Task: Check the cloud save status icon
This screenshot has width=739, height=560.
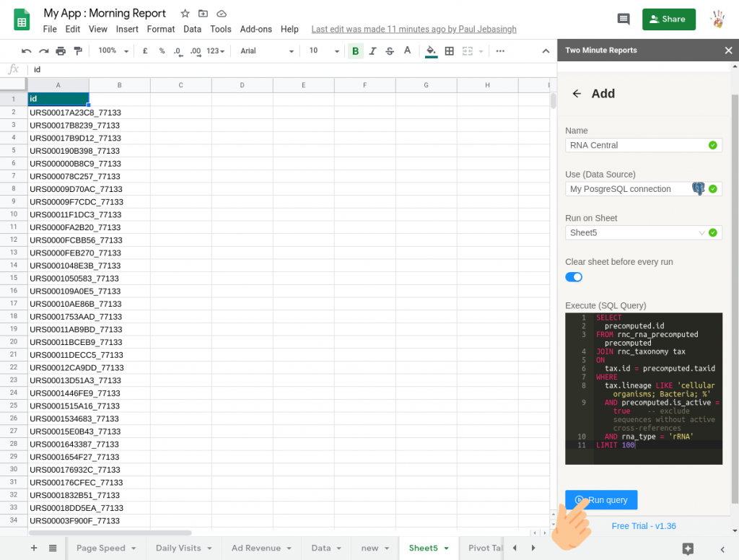Action: pos(222,14)
